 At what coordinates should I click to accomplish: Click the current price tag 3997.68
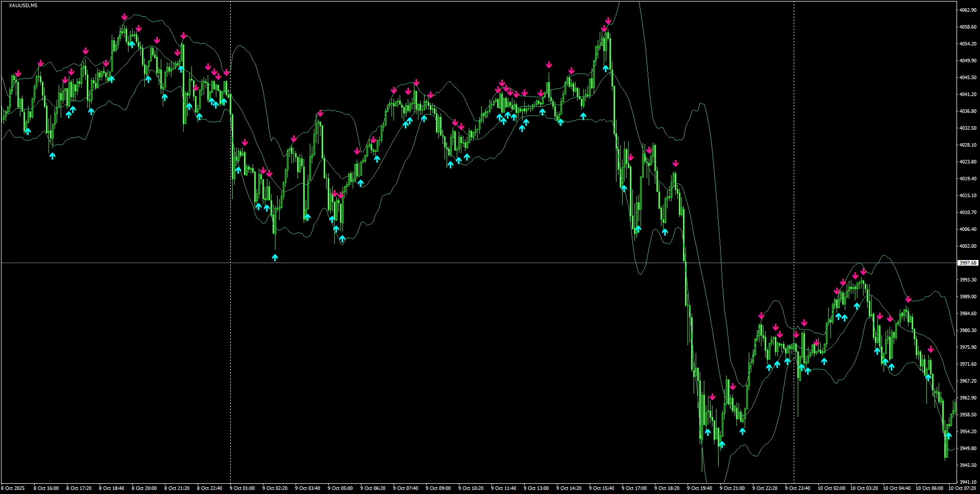tap(968, 263)
